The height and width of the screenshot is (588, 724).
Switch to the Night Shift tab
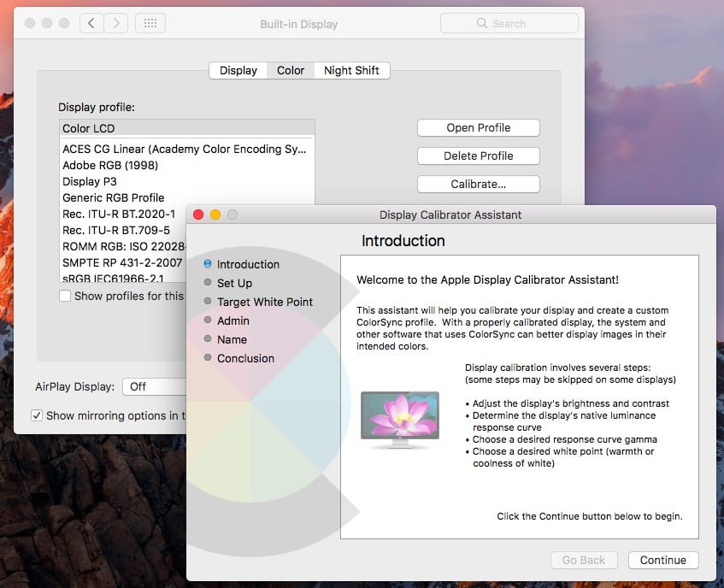351,70
